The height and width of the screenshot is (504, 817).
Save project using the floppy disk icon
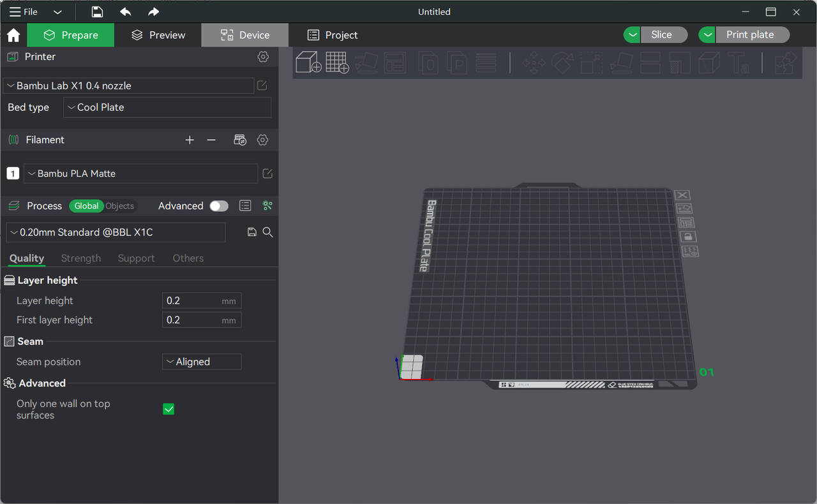point(97,12)
